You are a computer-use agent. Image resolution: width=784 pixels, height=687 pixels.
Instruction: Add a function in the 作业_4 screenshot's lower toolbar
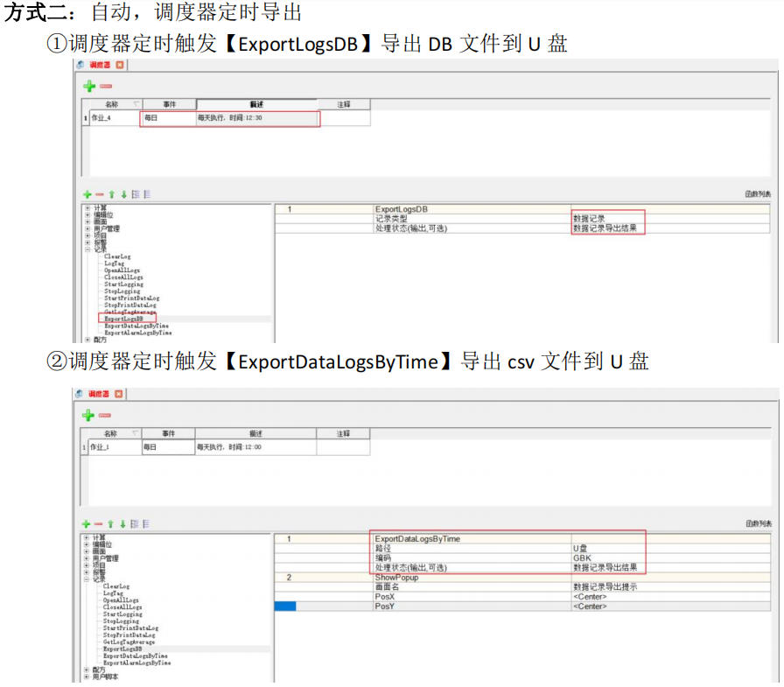click(87, 194)
